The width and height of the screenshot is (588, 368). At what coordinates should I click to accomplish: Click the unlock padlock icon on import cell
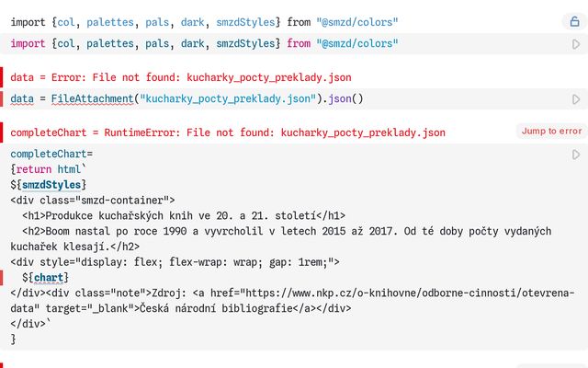tap(574, 21)
